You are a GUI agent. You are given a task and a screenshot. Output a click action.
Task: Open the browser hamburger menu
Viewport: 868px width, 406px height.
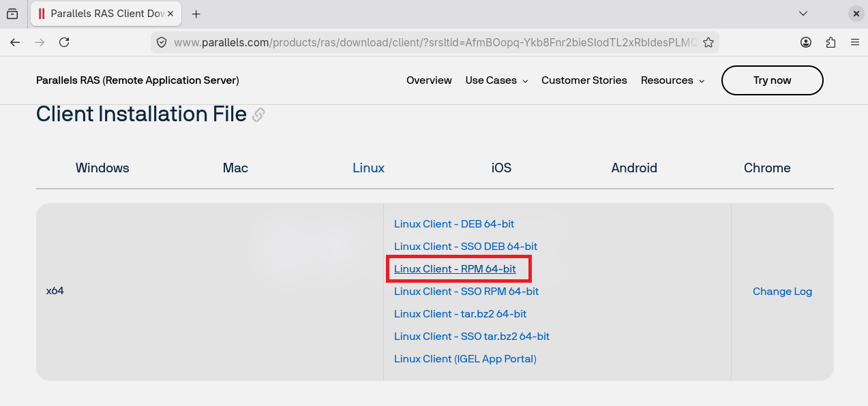pos(855,42)
